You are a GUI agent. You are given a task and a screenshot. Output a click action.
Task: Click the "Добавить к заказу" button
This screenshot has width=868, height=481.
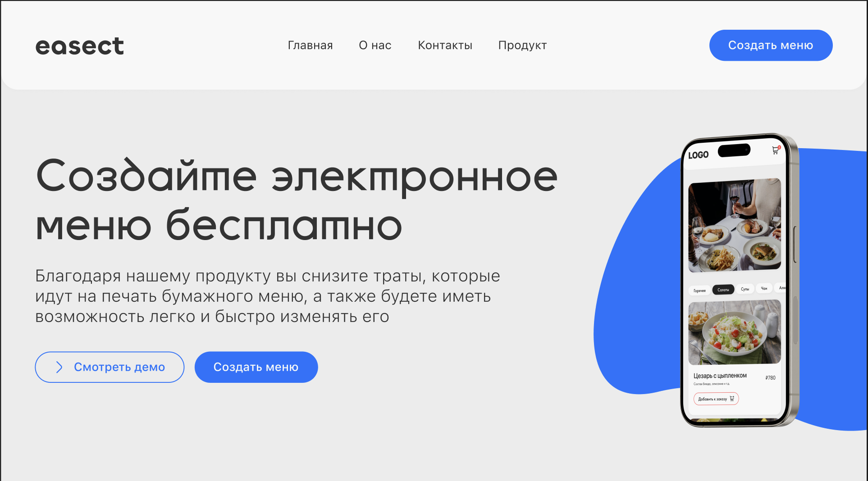click(x=716, y=398)
